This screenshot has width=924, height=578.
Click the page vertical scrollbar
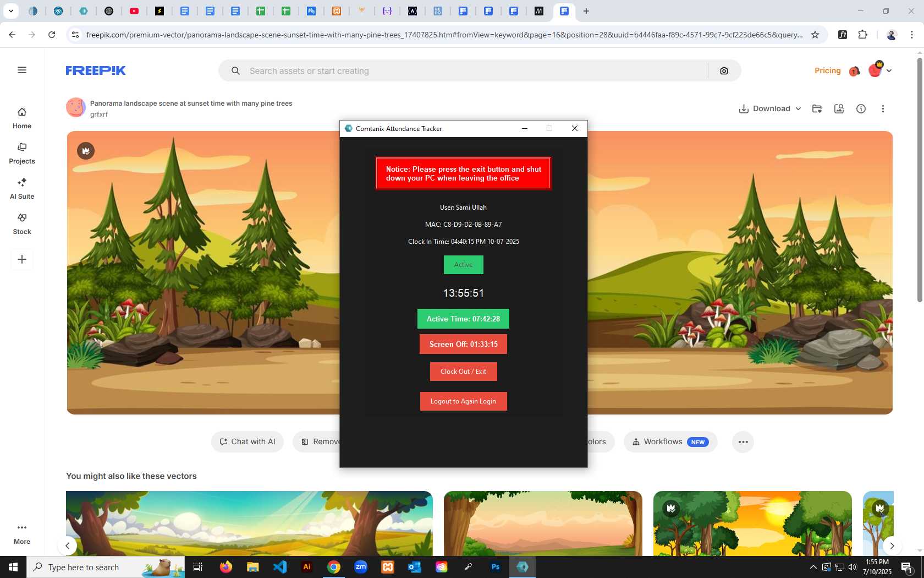pos(919,179)
